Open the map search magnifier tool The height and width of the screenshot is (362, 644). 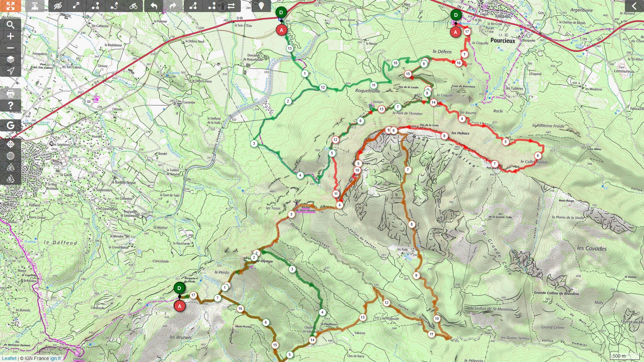click(x=10, y=25)
